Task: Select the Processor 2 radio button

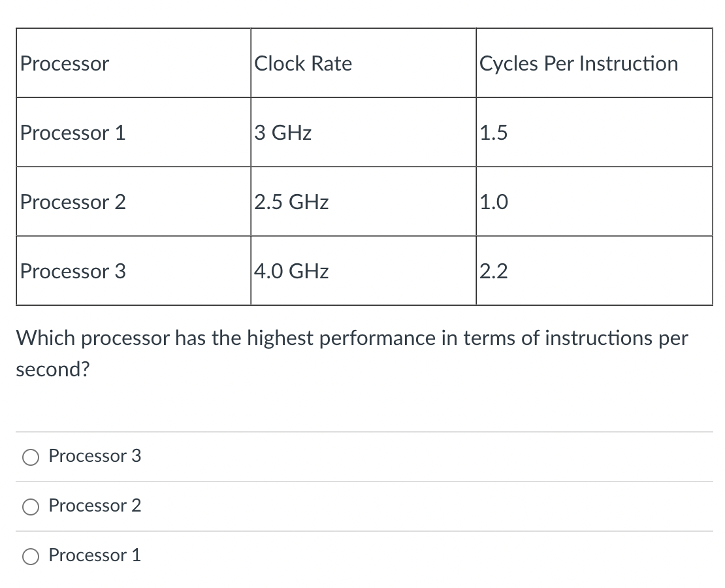Action: click(30, 506)
